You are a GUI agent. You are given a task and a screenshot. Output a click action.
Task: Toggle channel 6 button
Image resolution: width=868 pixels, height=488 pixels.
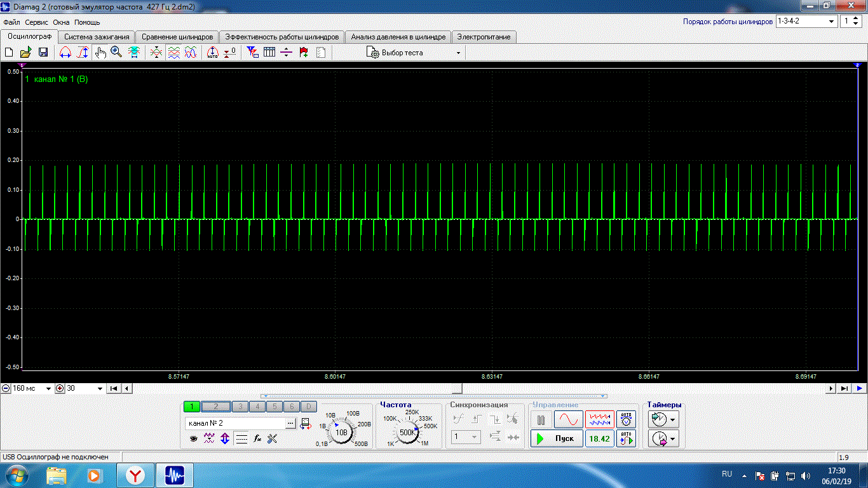(x=291, y=407)
